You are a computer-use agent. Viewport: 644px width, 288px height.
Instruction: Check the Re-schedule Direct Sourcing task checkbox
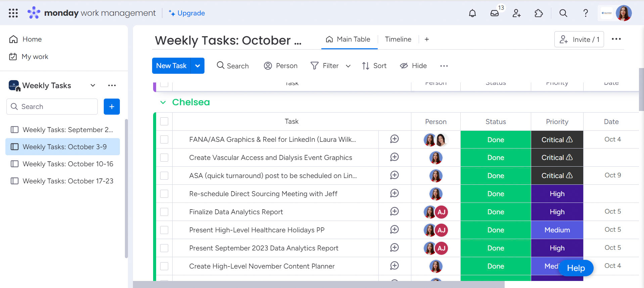tap(164, 194)
